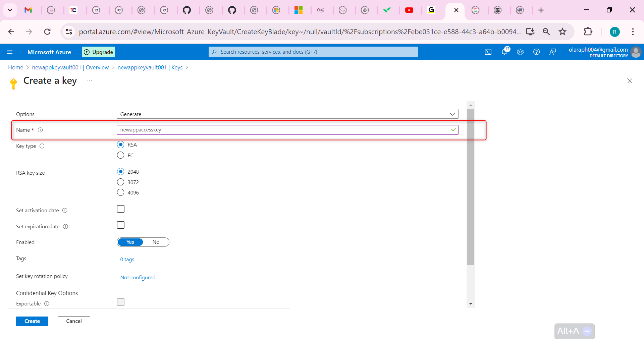Open the notifications bell with 17 alerts
This screenshot has height=342, width=644.
[x=504, y=51]
